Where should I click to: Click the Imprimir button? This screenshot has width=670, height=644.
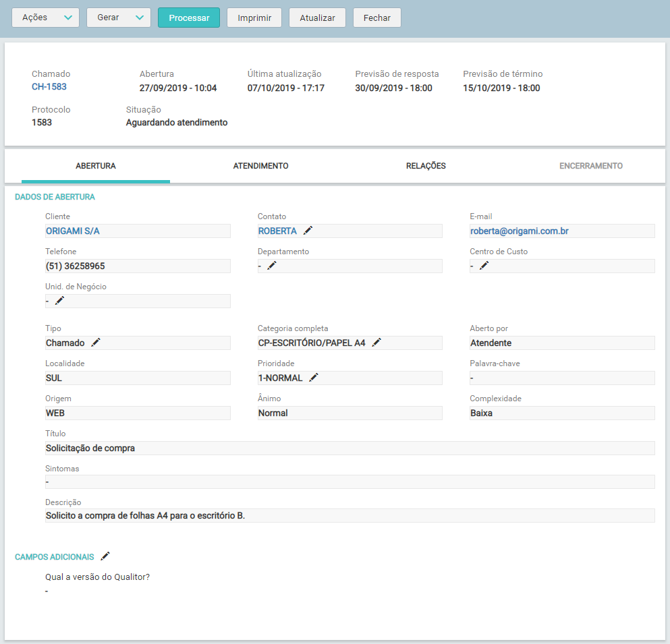click(x=254, y=18)
